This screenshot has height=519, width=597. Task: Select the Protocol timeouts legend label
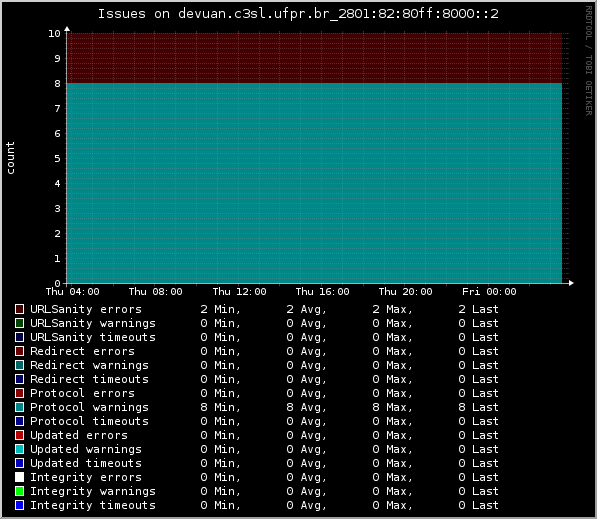(x=89, y=421)
